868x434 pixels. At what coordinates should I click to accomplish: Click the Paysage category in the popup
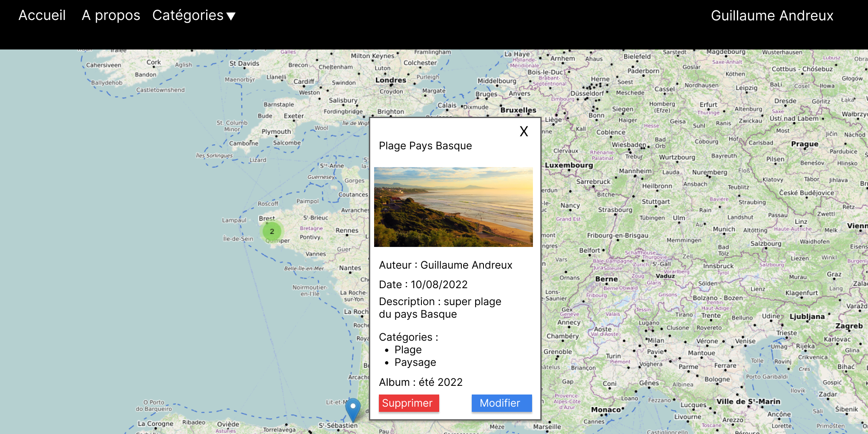pos(415,362)
